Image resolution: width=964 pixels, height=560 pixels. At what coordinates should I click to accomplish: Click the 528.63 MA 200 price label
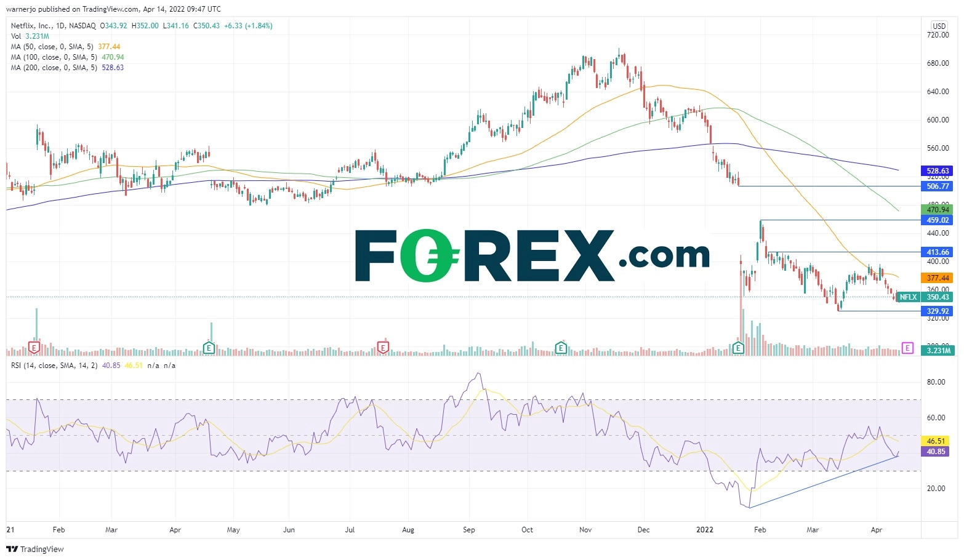click(938, 171)
